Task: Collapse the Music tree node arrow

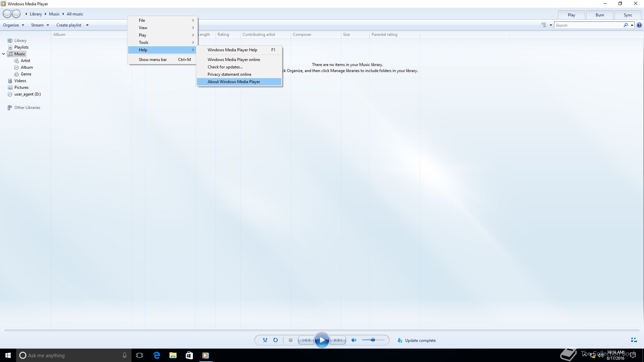Action: point(4,54)
